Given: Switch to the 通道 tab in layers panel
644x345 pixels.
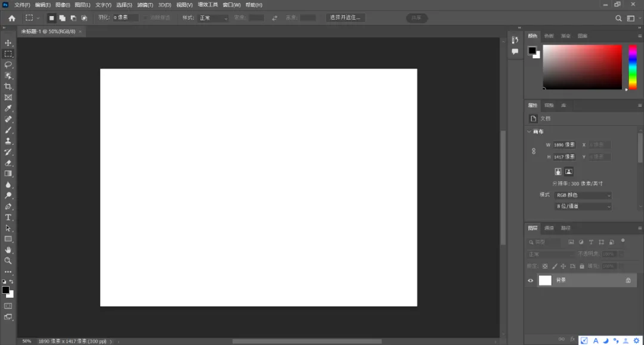Looking at the screenshot, I should (x=549, y=228).
